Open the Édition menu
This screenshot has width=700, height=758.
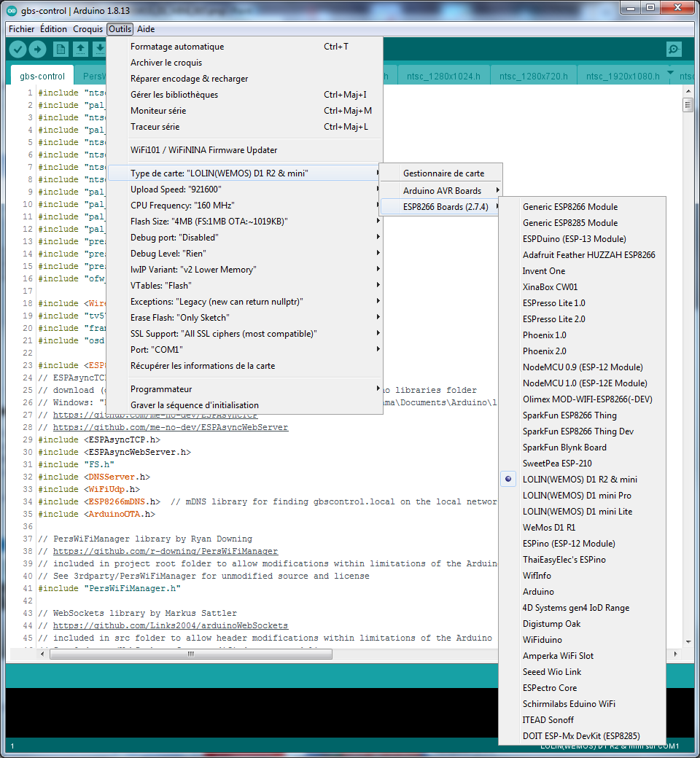[53, 29]
